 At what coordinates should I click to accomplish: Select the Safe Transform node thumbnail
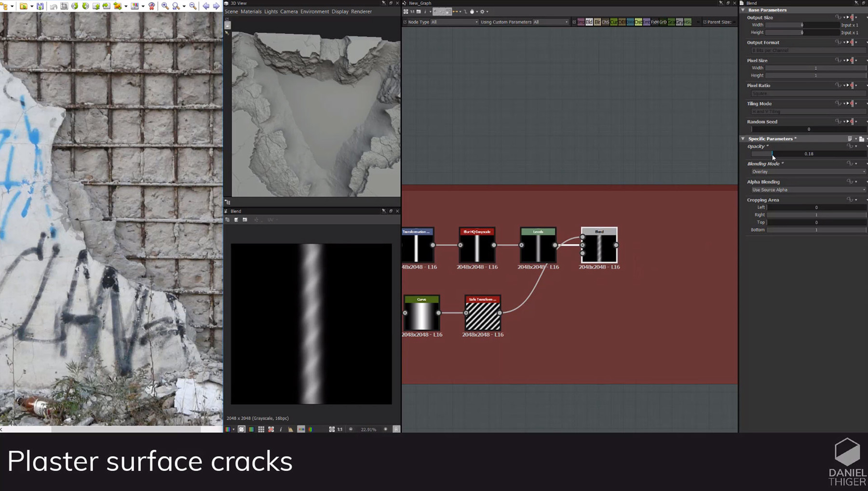[482, 313]
